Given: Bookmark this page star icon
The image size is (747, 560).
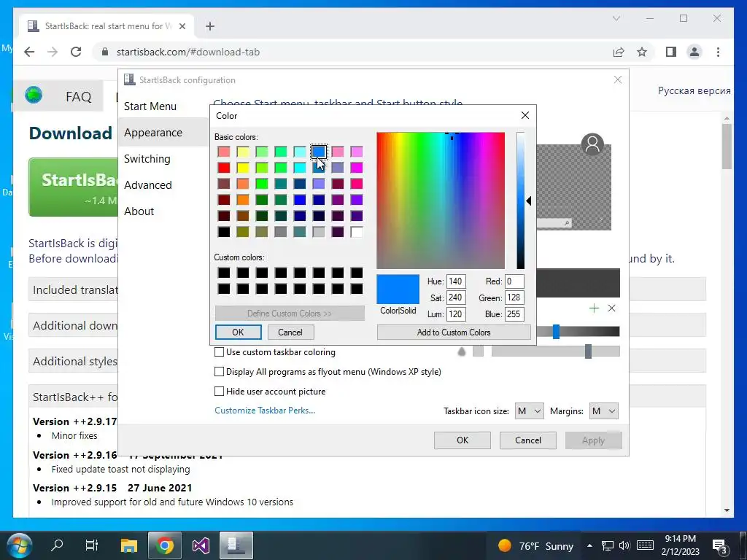Looking at the screenshot, I should [x=642, y=52].
